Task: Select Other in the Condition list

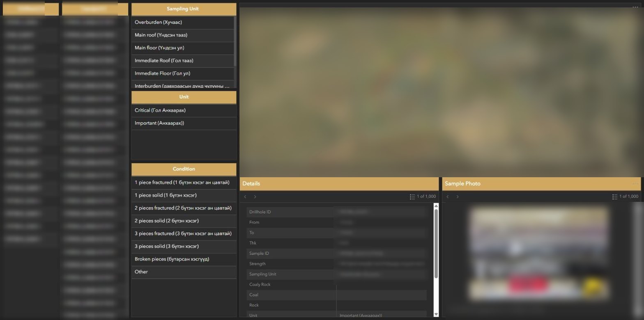Action: click(x=184, y=272)
